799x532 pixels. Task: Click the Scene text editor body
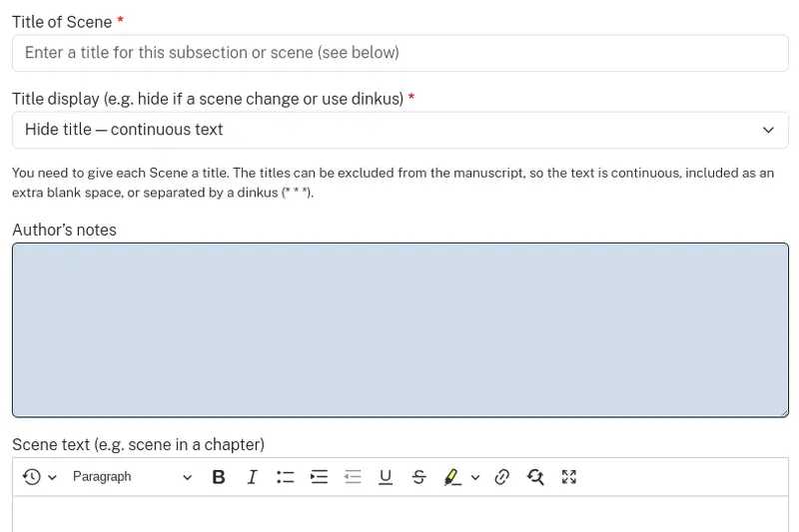tap(399, 515)
